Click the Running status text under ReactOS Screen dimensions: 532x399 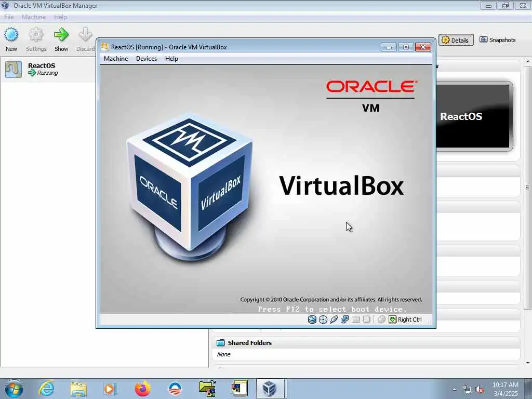[x=47, y=73]
